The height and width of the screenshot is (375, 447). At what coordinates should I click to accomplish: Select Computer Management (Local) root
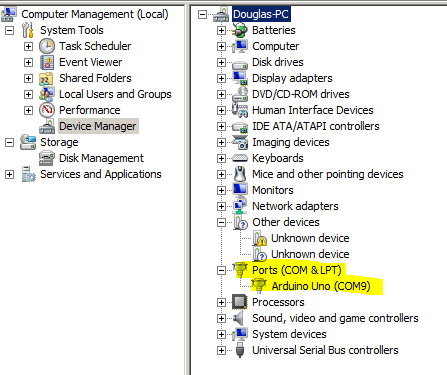click(x=95, y=14)
